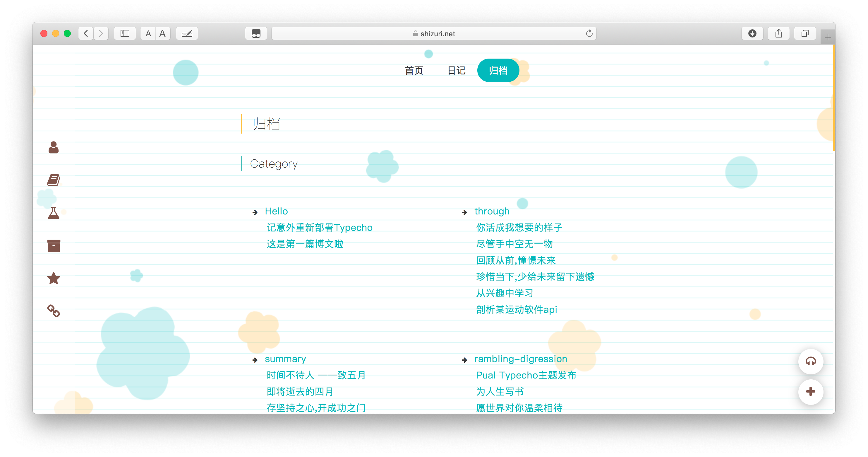Open the chain links sidebar icon
The width and height of the screenshot is (868, 457).
coord(54,311)
